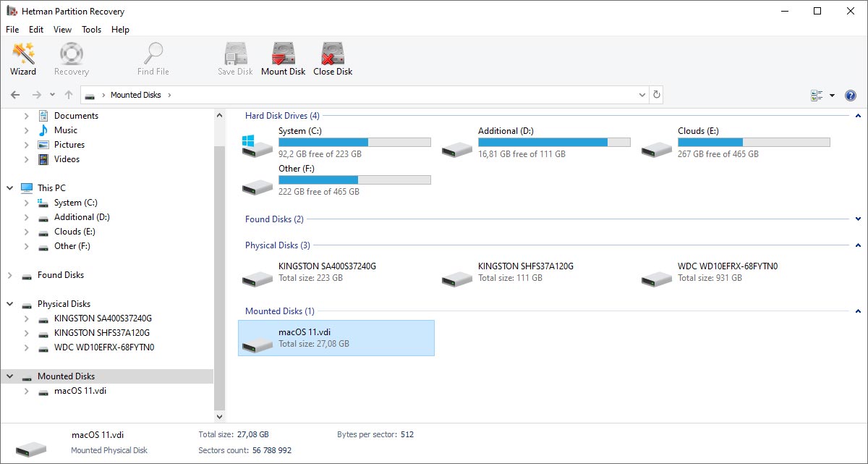Click Mounted Physical Disk status label

coord(109,450)
